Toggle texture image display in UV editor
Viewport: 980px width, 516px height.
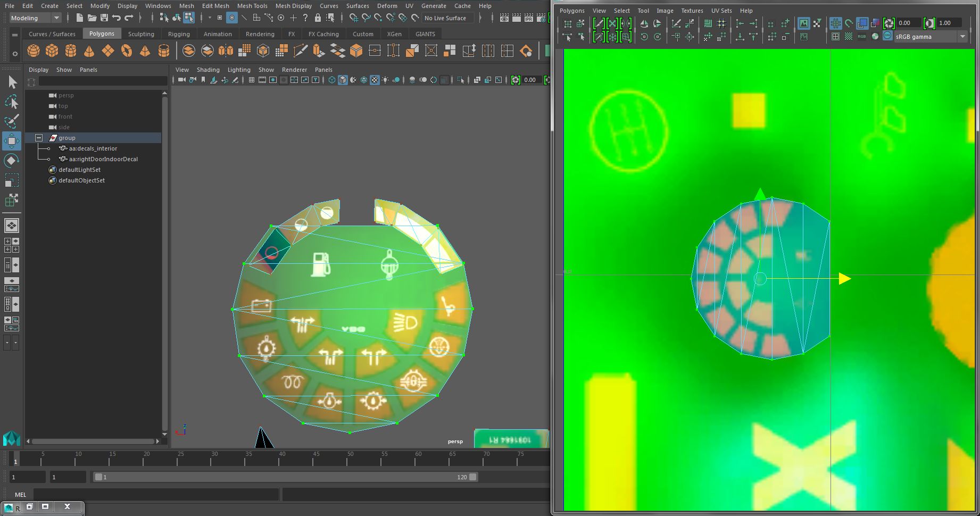[803, 23]
